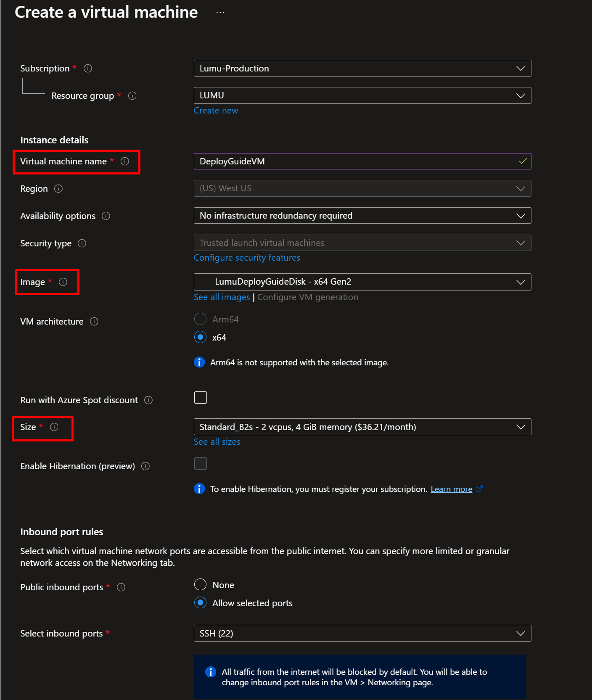Screen dimensions: 592x700
Task: Click the info icon beside Size
Action: (x=54, y=427)
